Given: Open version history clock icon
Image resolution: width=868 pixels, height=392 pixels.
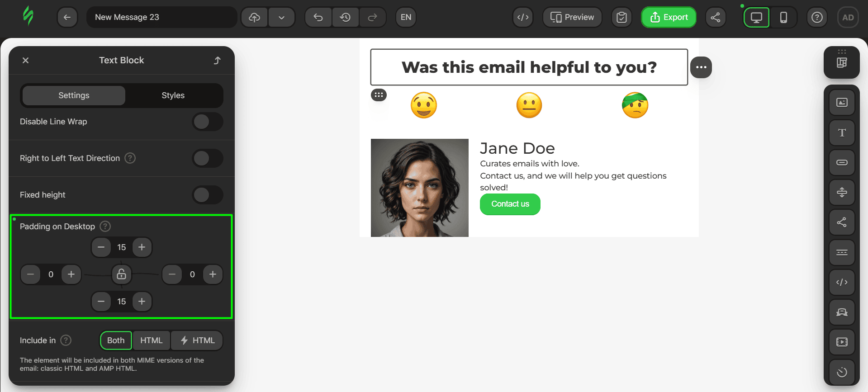Looking at the screenshot, I should coord(345,18).
